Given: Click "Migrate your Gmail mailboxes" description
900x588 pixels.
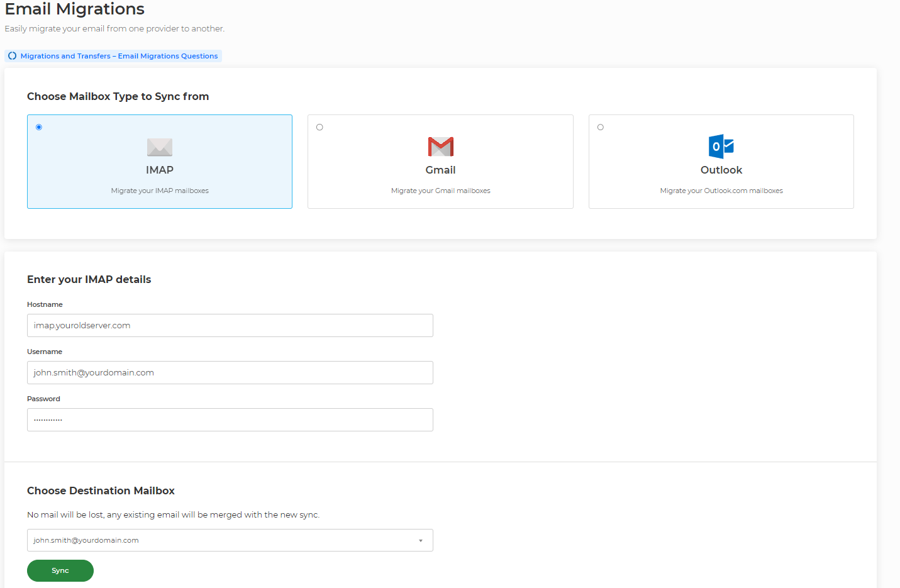Looking at the screenshot, I should click(x=440, y=191).
